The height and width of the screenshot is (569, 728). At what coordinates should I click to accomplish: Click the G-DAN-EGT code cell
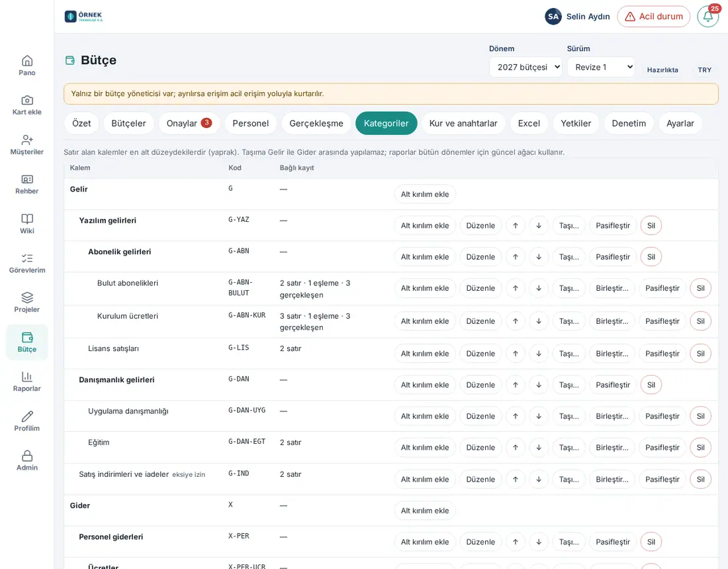[247, 442]
